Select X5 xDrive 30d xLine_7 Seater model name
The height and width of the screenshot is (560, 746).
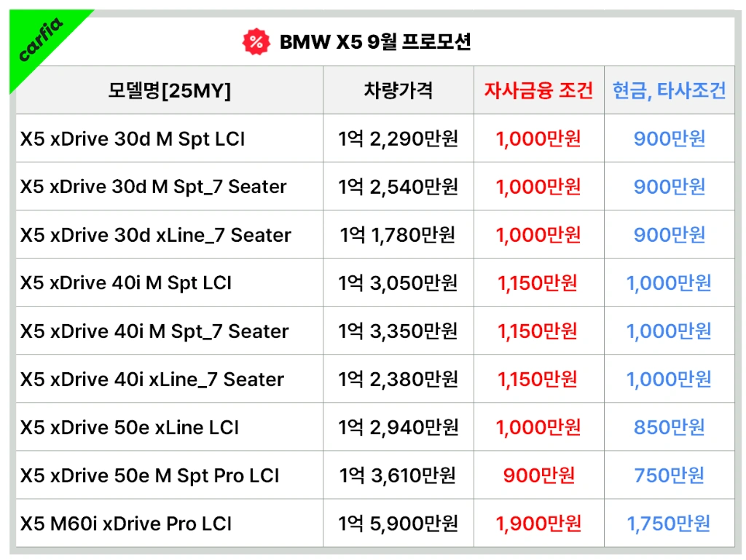(155, 234)
